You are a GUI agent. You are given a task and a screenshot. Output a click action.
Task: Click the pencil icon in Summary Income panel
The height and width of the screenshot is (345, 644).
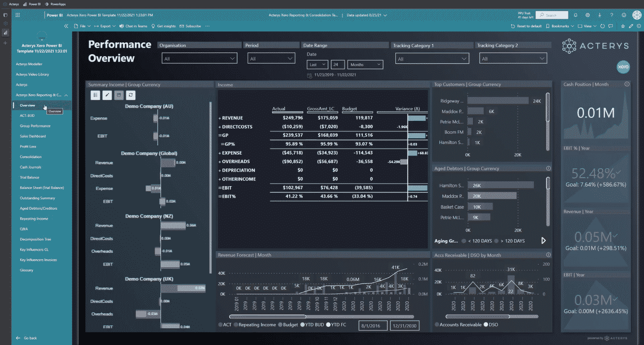[x=108, y=95]
